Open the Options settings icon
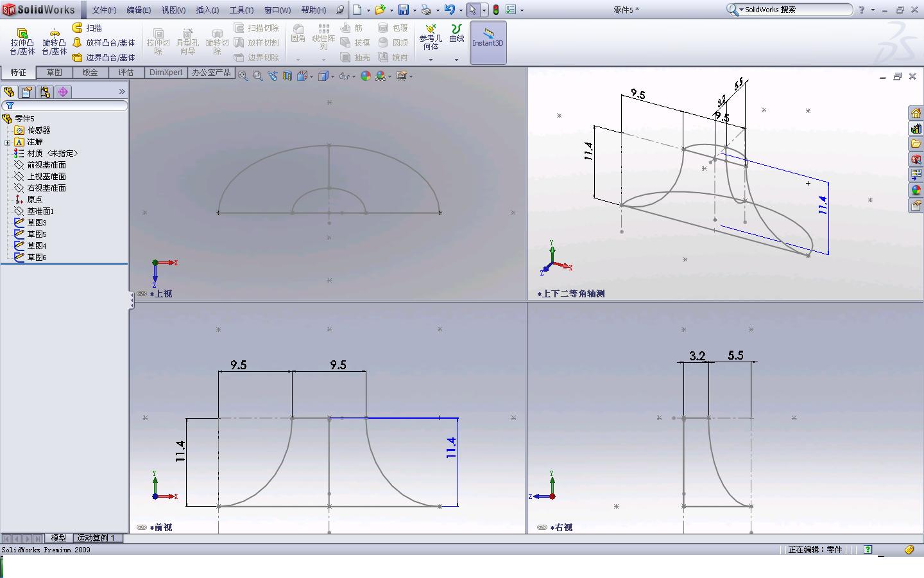Image resolution: width=924 pixels, height=578 pixels. click(x=511, y=10)
